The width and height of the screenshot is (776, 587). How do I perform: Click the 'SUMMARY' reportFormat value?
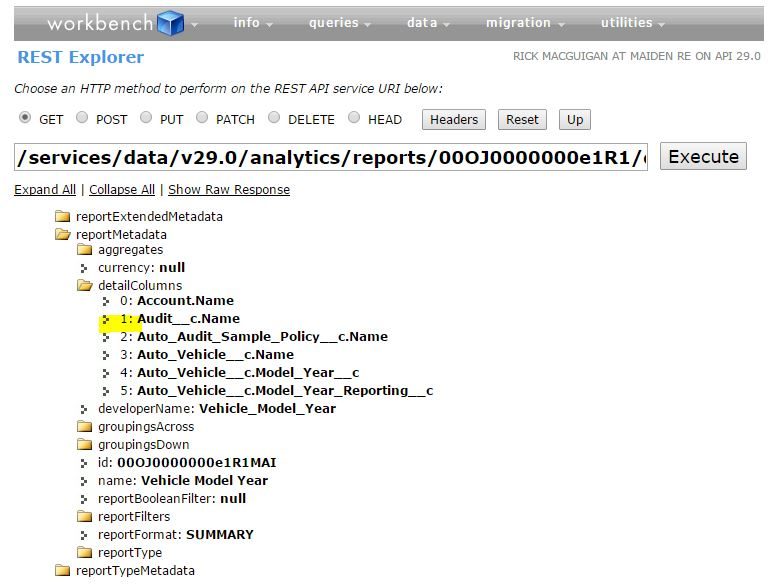(x=220, y=535)
